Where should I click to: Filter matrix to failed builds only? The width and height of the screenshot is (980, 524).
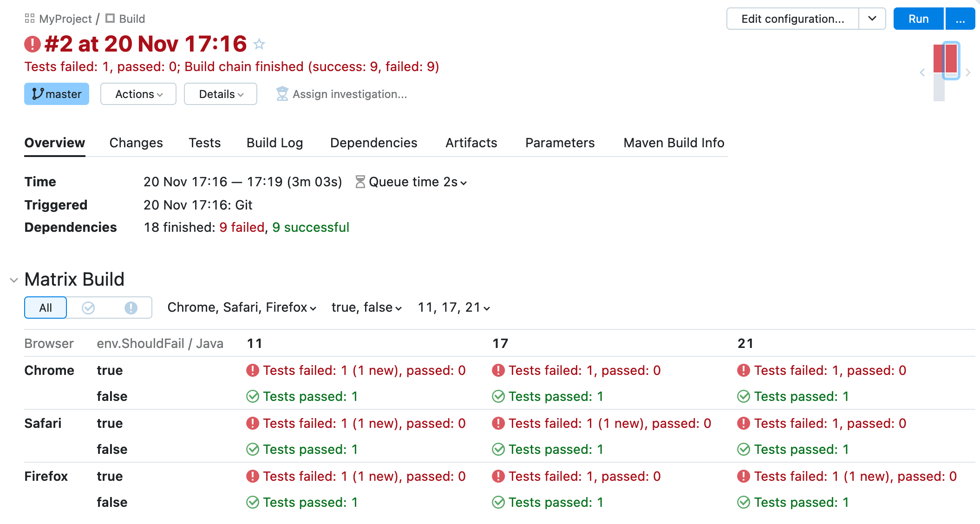pyautogui.click(x=131, y=308)
